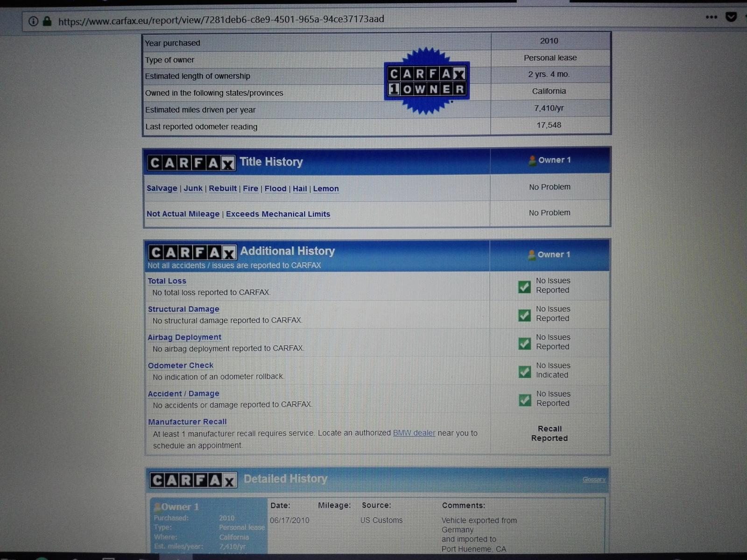Click the CARFAX logo beside Title History
Image resolution: width=747 pixels, height=560 pixels.
coord(191,163)
